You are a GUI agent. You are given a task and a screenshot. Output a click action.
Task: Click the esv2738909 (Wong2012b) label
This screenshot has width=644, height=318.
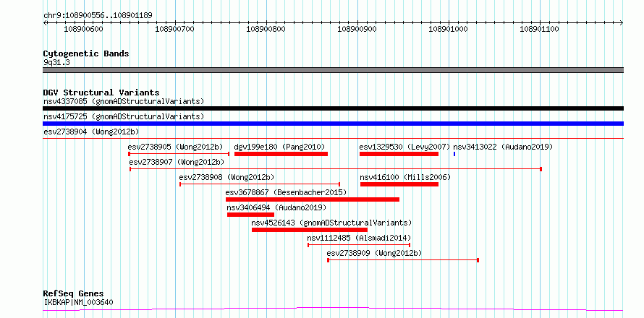374,253
